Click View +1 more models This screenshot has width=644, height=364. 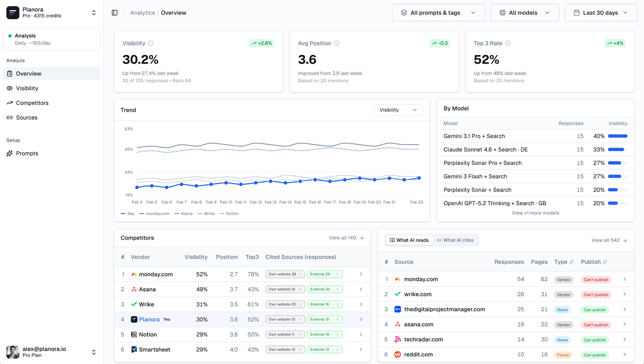click(535, 212)
